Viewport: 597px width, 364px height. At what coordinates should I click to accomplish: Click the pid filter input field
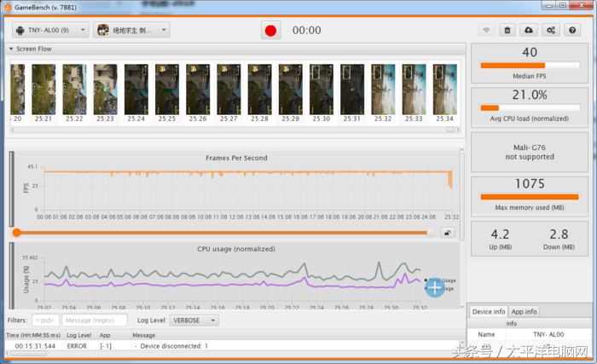click(45, 321)
